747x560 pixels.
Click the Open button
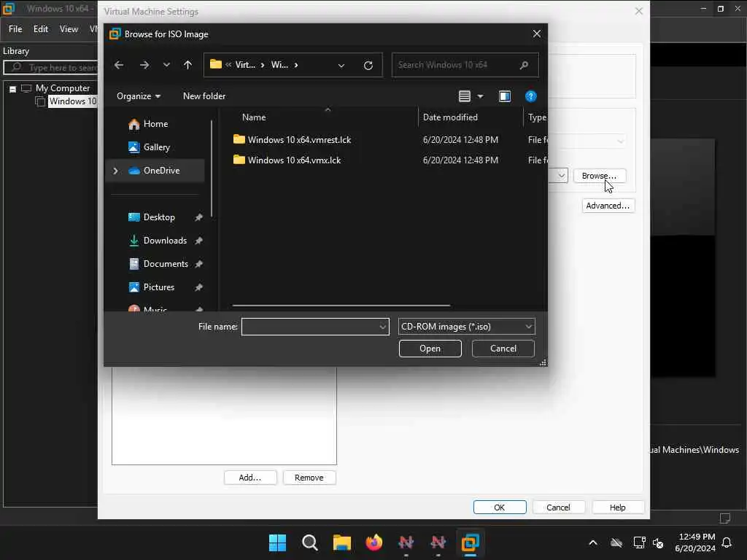pos(430,349)
